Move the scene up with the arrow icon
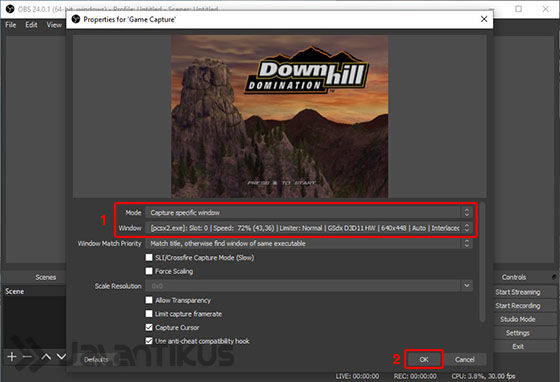 [46, 356]
